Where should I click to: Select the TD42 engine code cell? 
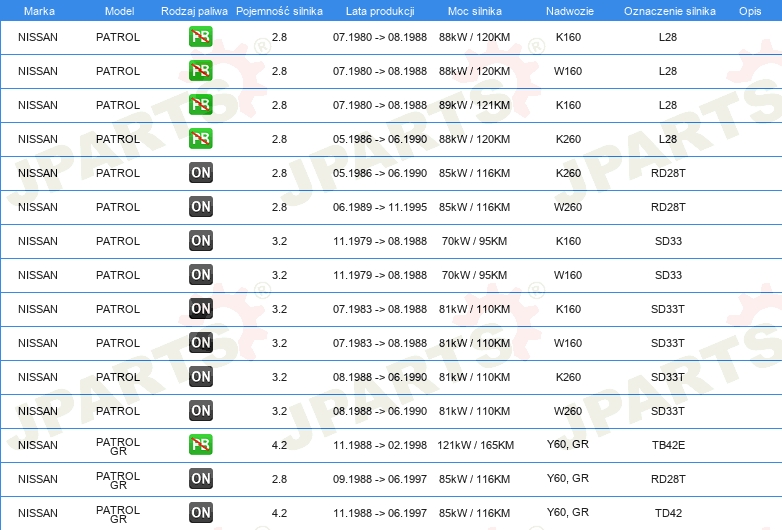pos(668,513)
